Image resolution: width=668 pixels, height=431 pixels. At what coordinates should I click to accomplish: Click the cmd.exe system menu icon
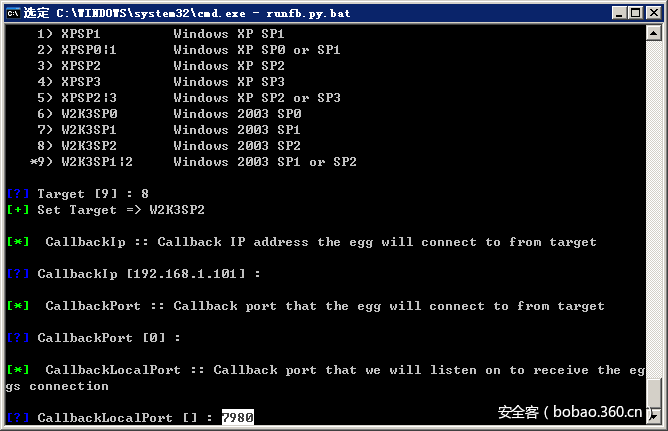12,12
